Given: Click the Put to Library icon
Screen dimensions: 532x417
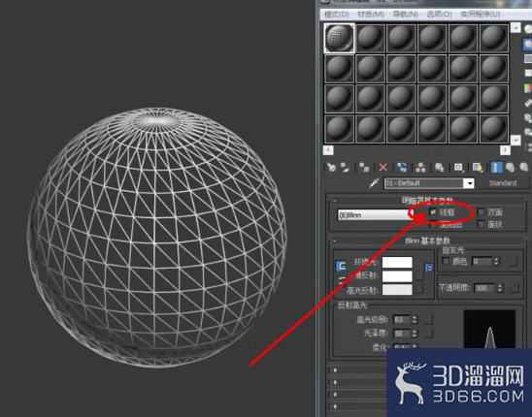Looking at the screenshot, I should coord(440,167).
